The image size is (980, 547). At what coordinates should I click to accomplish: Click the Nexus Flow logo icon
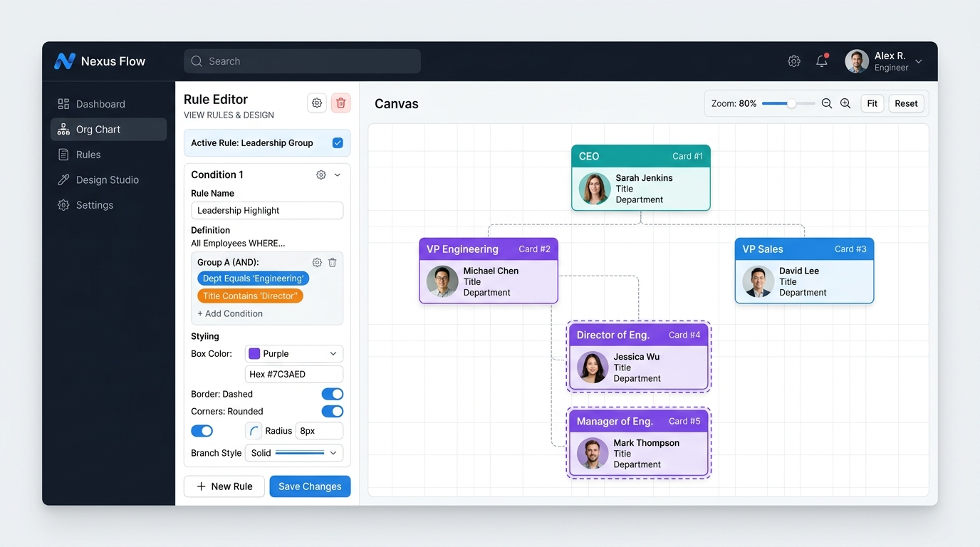coord(65,61)
